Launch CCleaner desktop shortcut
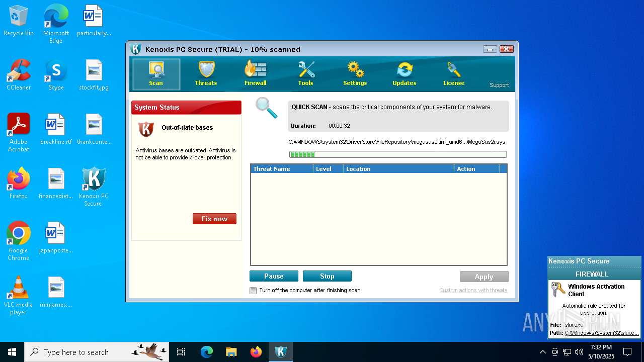This screenshot has width=644, height=362. tap(19, 75)
